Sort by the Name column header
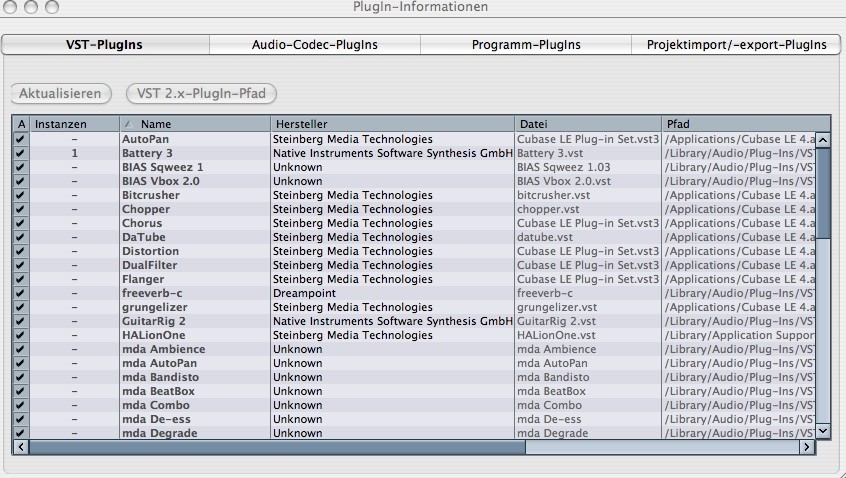This screenshot has height=478, width=846. (x=195, y=124)
